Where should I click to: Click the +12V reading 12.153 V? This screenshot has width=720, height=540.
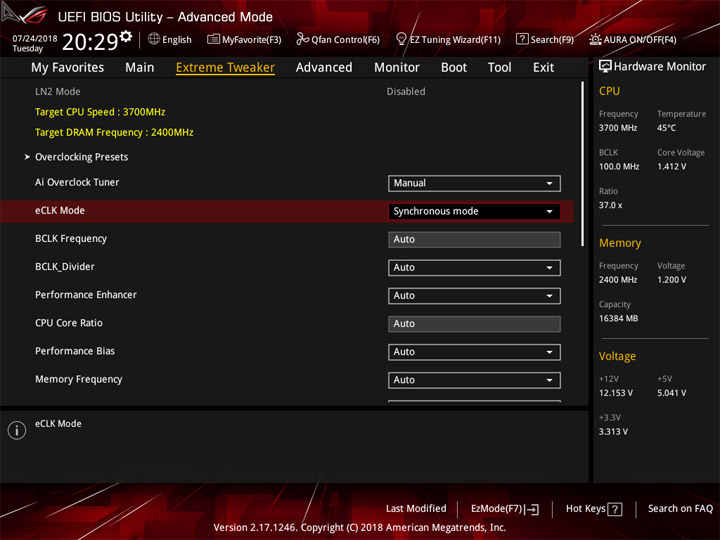click(616, 393)
